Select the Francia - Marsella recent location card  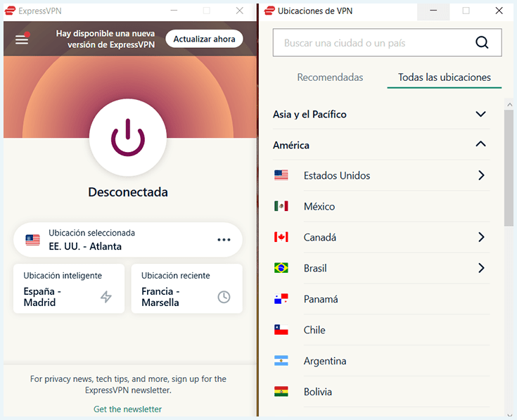pyautogui.click(x=186, y=288)
